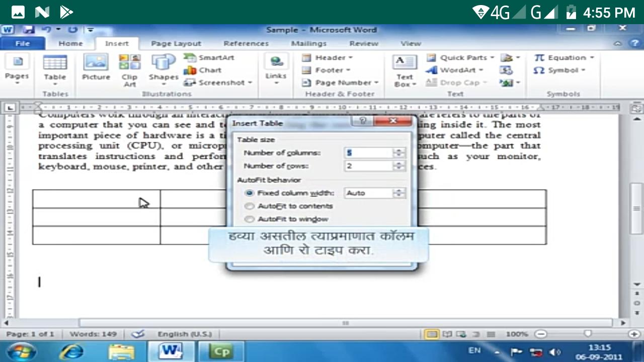Switch to the Page Layout tab

pyautogui.click(x=176, y=43)
